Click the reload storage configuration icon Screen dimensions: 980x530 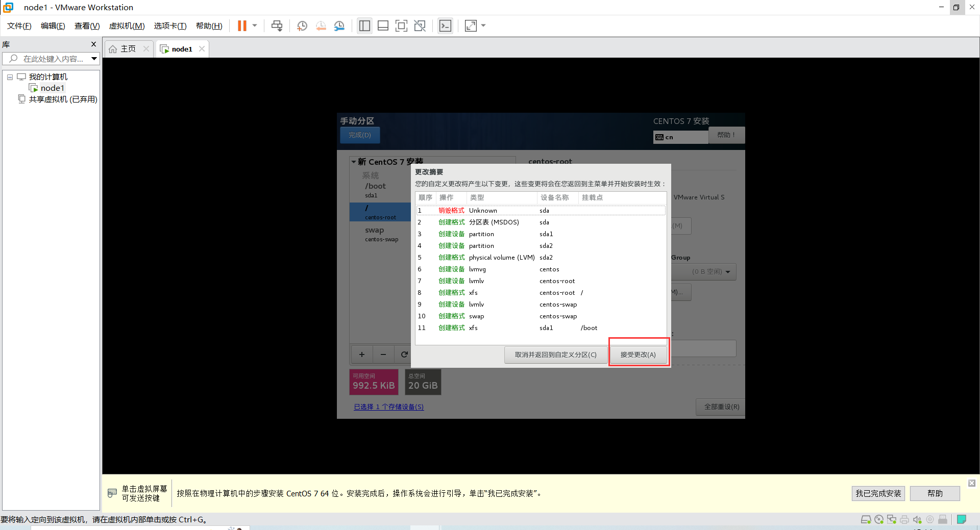(404, 355)
